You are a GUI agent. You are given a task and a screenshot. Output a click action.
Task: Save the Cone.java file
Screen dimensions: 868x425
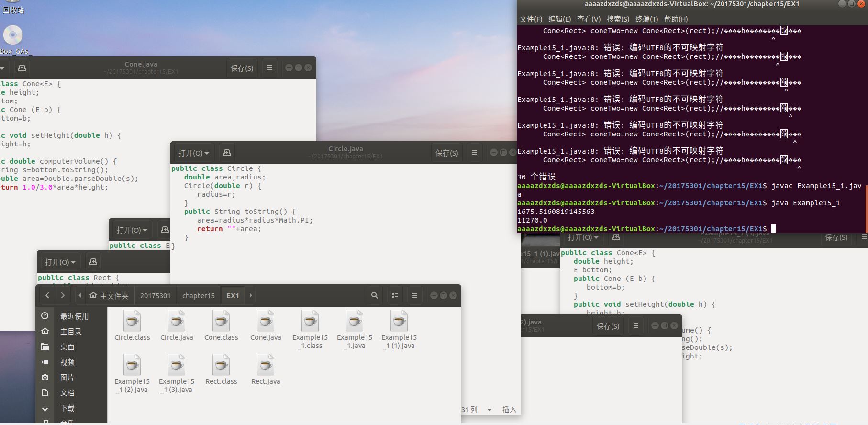(x=242, y=68)
